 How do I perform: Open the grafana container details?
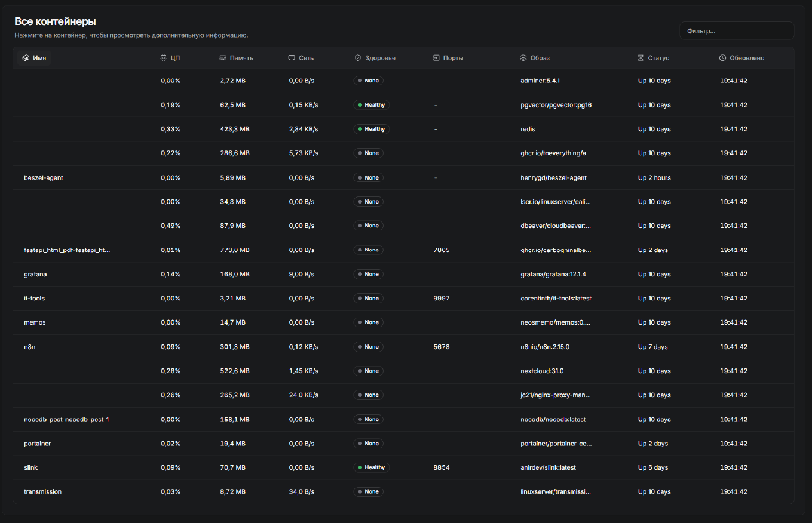coord(35,274)
